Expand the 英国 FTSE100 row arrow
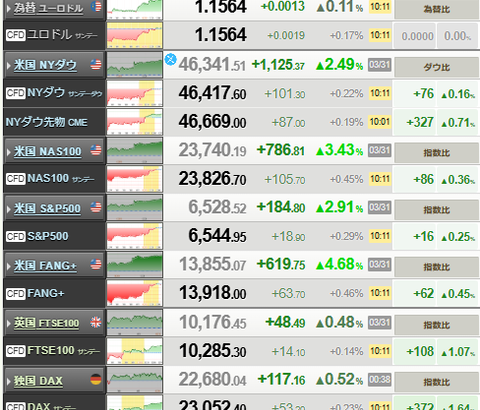The width and height of the screenshot is (480, 410). tap(9, 323)
